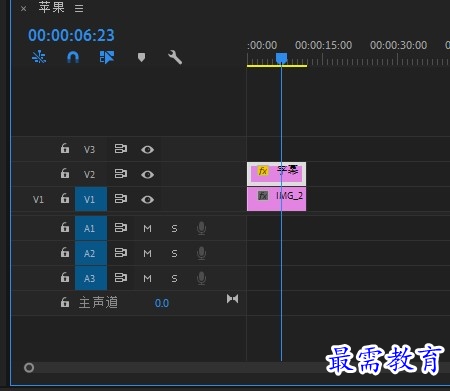The image size is (450, 391).
Task: Toggle nest sequence insert mode icon
Action: 39,57
